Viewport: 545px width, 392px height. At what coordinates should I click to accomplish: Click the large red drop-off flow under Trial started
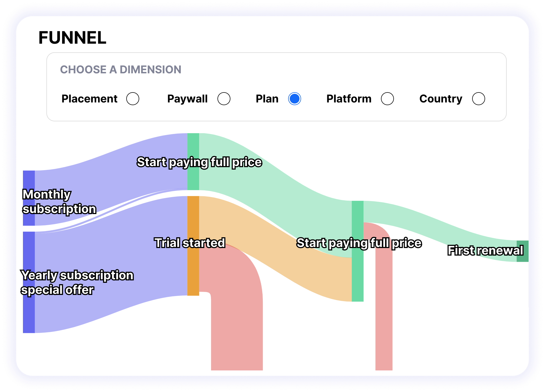[x=237, y=324]
